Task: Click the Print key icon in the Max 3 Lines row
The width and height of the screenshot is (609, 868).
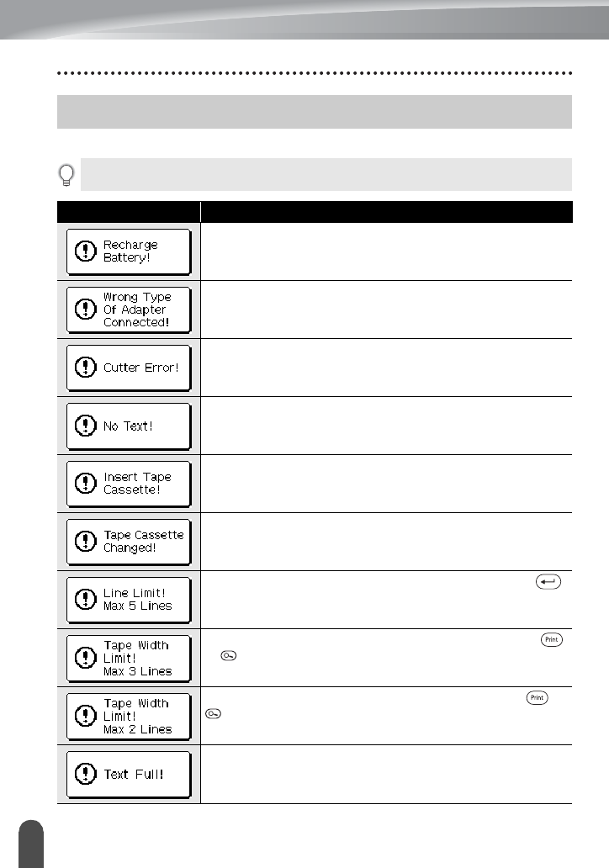Action: pos(552,639)
